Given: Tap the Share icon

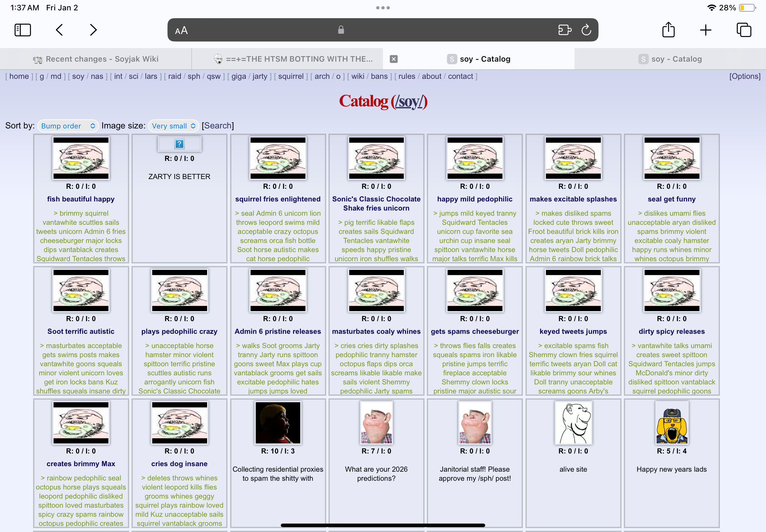Looking at the screenshot, I should click(x=668, y=30).
